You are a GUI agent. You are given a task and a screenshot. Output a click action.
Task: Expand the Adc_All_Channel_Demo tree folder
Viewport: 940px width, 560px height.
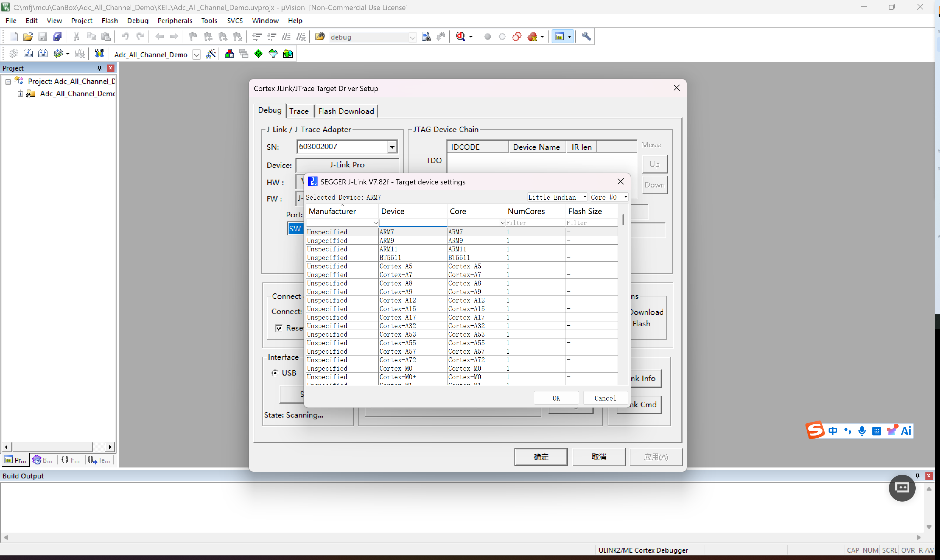coord(20,94)
